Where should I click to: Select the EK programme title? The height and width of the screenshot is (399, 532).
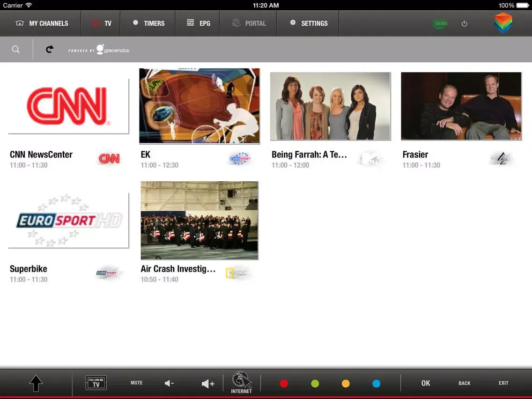tap(146, 155)
